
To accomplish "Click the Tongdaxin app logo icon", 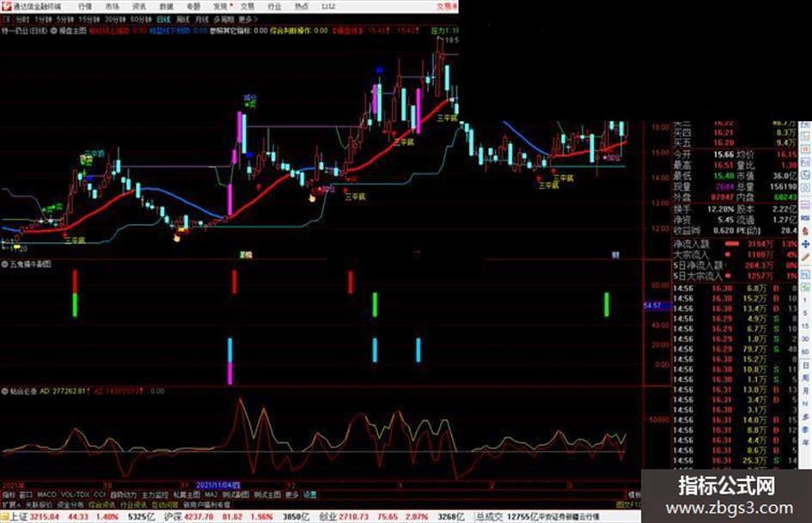I will click(6, 6).
